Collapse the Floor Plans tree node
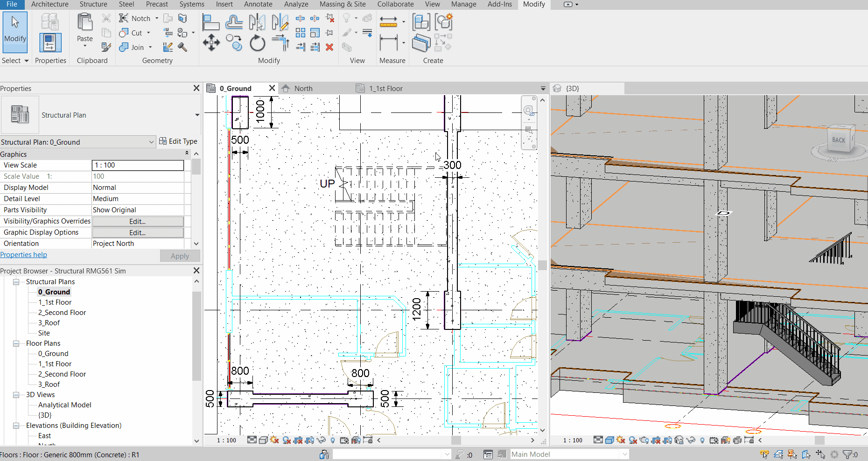The height and width of the screenshot is (461, 868). click(16, 343)
